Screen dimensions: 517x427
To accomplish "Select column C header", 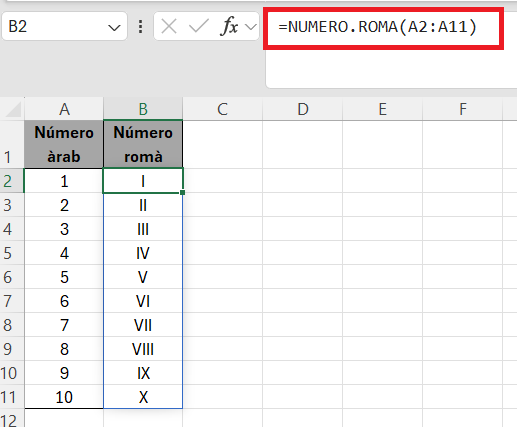I will [223, 109].
